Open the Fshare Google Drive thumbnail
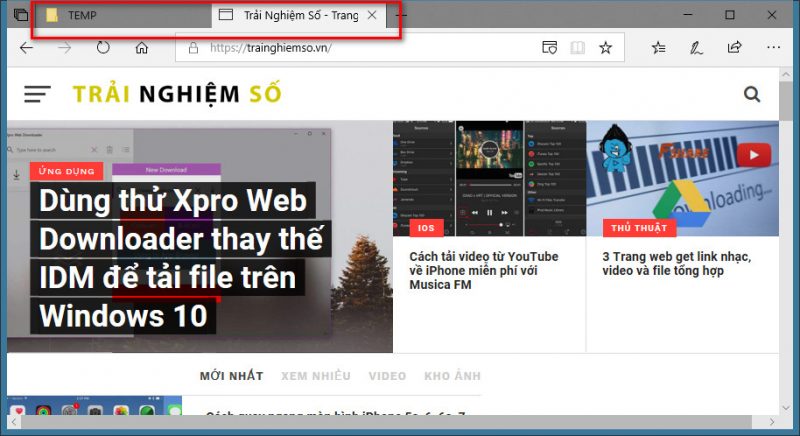 (683, 178)
